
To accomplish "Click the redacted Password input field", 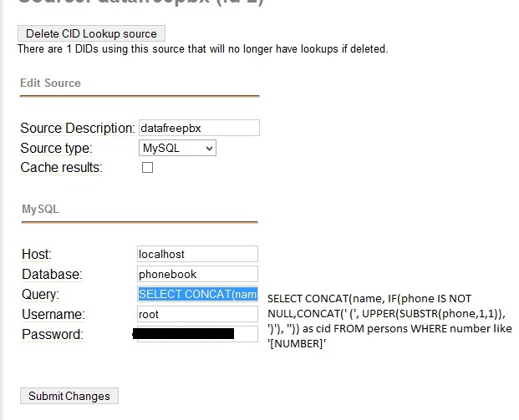I will (x=197, y=334).
